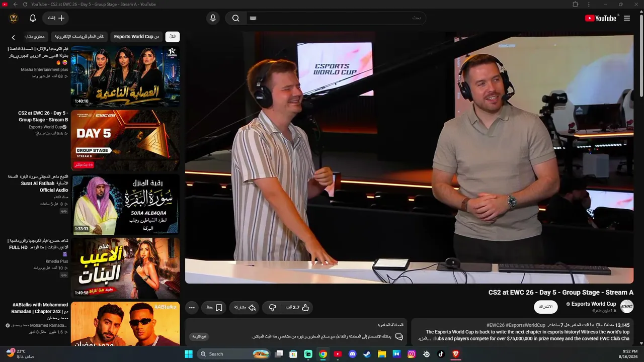Open the Day 5 Stream B thumbnail
The image size is (644, 362).
tap(125, 140)
